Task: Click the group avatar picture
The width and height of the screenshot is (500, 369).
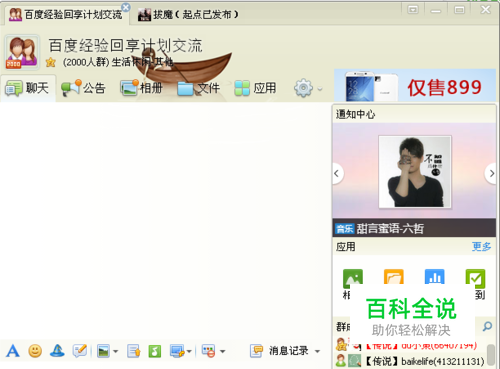Action: [22, 52]
